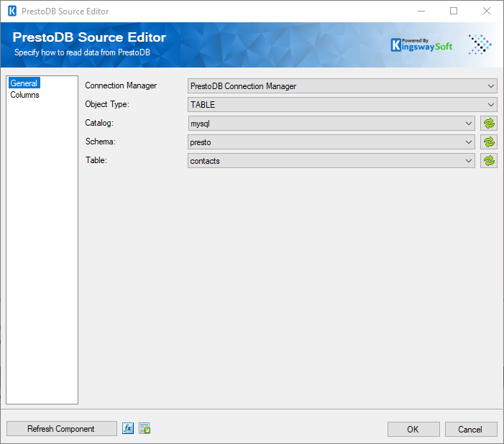504x444 pixels.
Task: Minimize the PrestoDB Source Editor window
Action: tap(421, 11)
